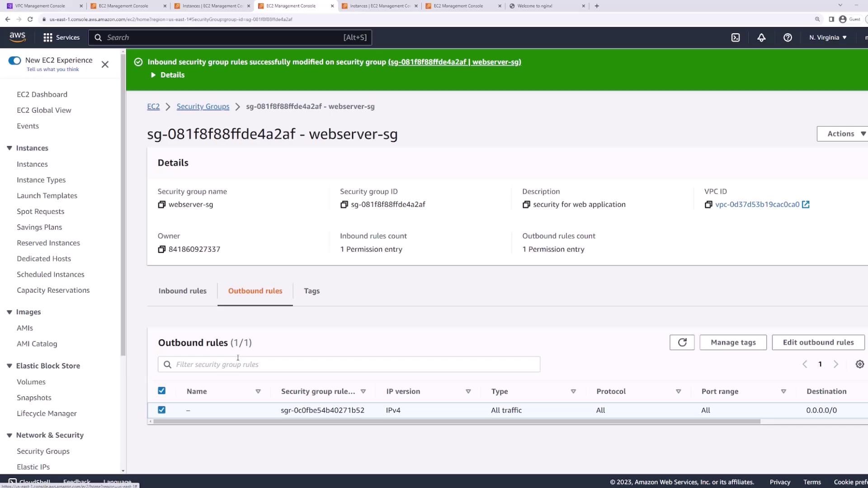868x488 pixels.
Task: Open table preferences gear icon
Action: (859, 364)
